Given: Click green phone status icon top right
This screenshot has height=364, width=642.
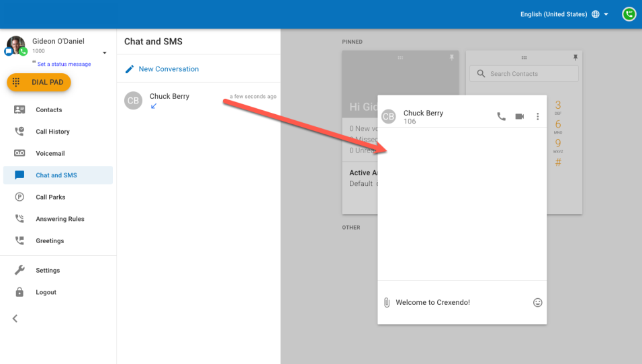Looking at the screenshot, I should tap(629, 14).
